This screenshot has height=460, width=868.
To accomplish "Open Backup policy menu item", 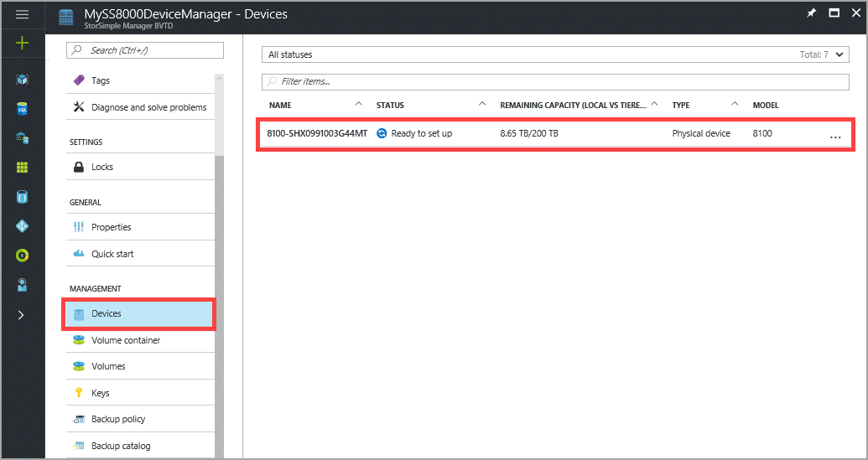I will point(141,419).
